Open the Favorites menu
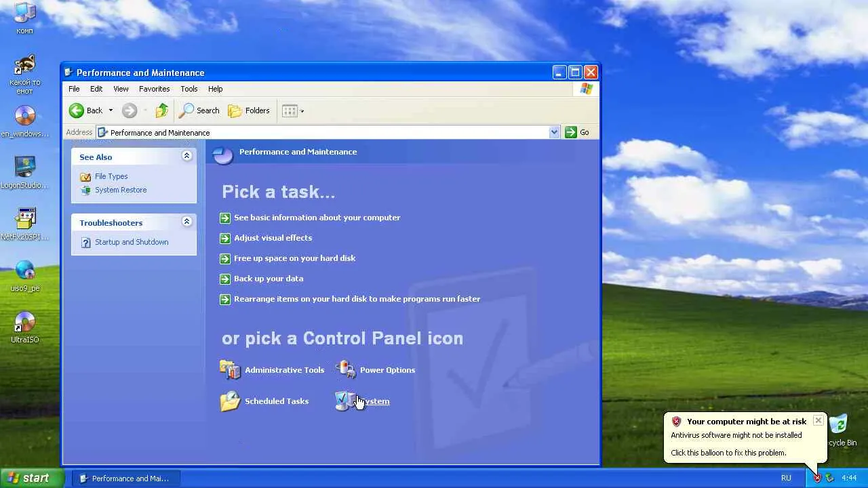 click(x=154, y=89)
